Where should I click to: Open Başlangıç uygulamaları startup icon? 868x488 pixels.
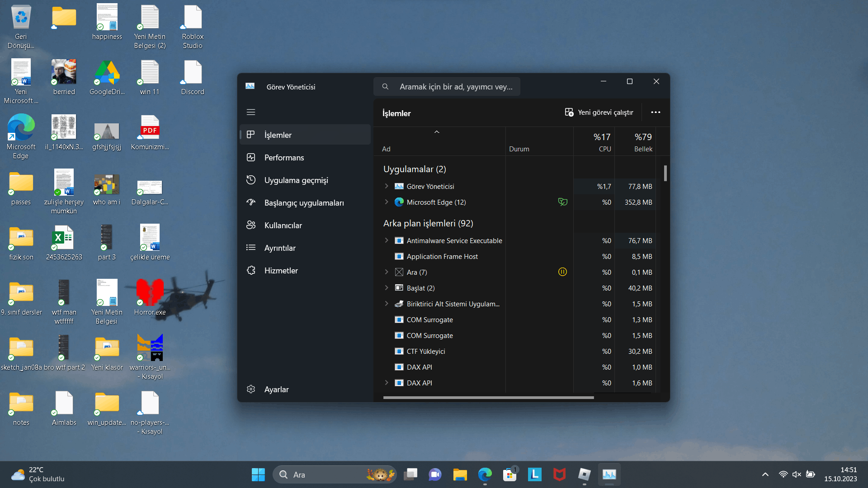251,202
